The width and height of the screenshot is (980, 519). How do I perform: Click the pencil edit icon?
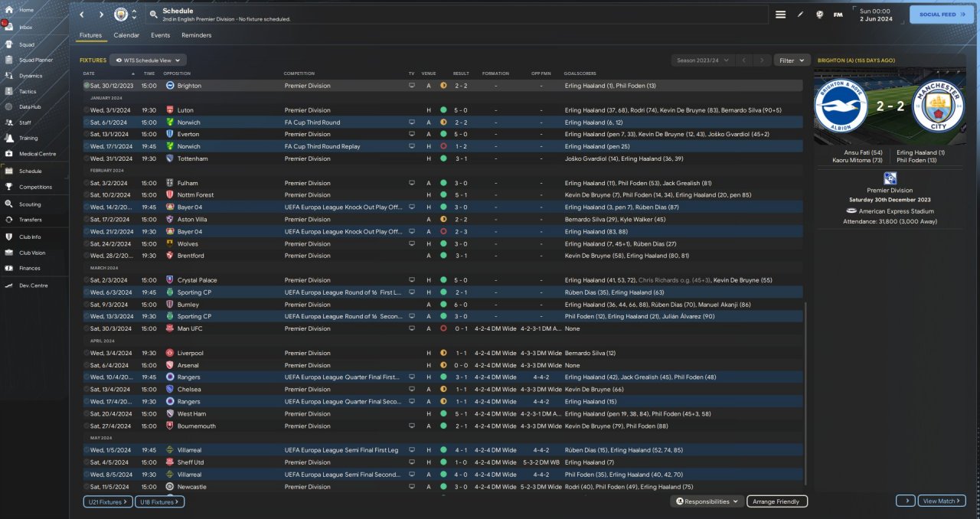pyautogui.click(x=801, y=15)
